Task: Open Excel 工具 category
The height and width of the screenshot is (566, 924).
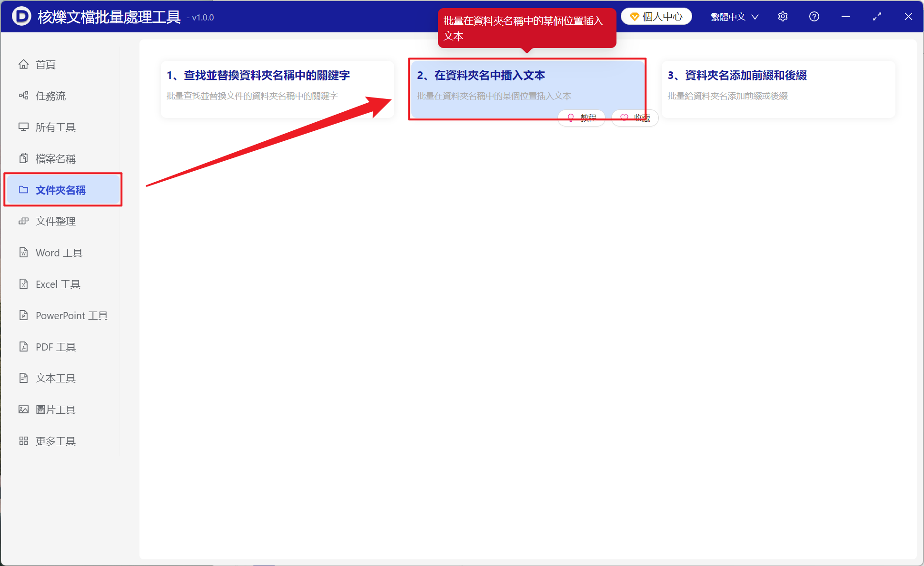Action: (x=63, y=284)
